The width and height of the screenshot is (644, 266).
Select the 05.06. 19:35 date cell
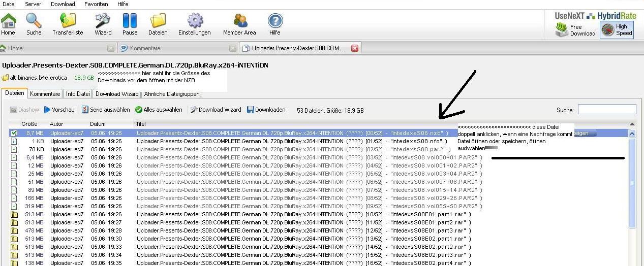[x=107, y=263]
